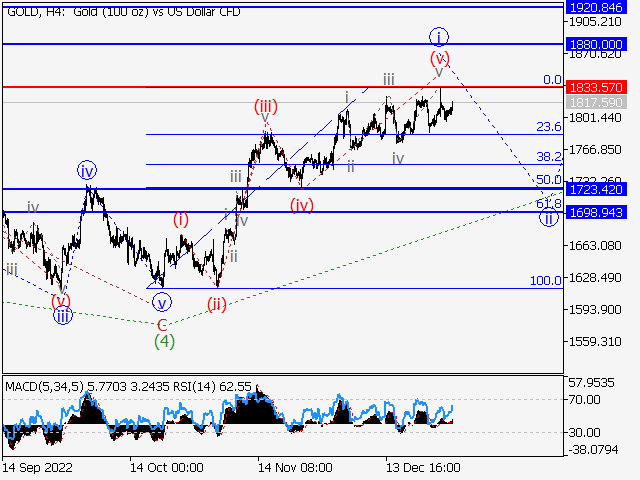Select the blue circled 'ii' wave label near 1698.943
The width and height of the screenshot is (640, 480).
549,218
